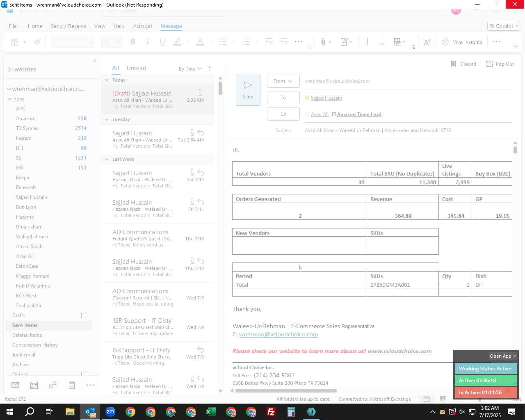Click the horizontal scrollbar of message body

click(286, 390)
